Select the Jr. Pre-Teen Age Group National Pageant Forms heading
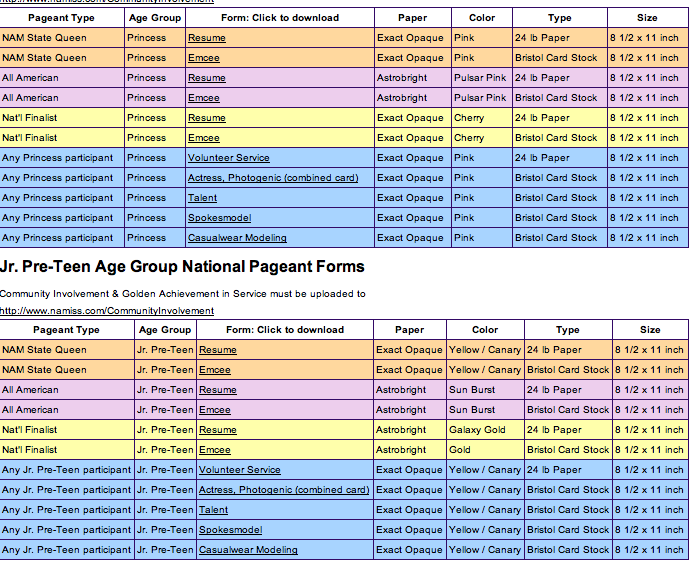 (x=182, y=267)
